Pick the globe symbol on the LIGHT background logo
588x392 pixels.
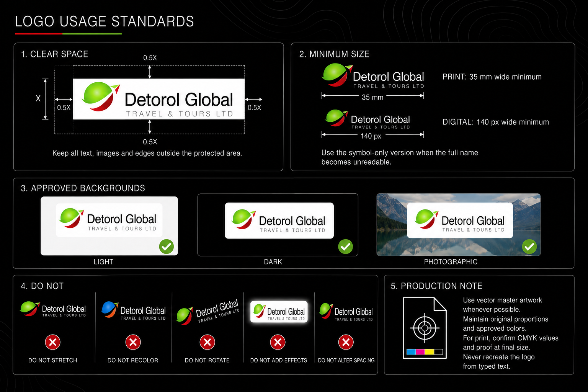(72, 218)
